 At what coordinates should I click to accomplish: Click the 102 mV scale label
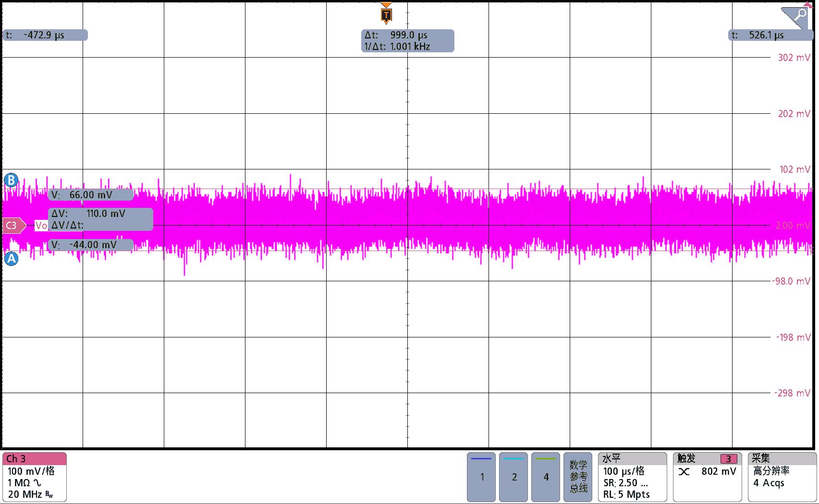pos(795,169)
